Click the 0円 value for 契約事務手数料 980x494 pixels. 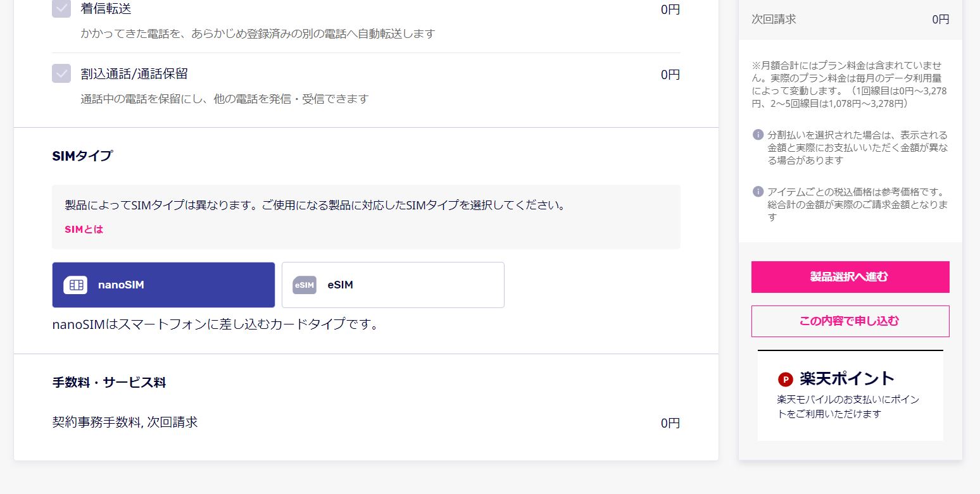click(670, 423)
